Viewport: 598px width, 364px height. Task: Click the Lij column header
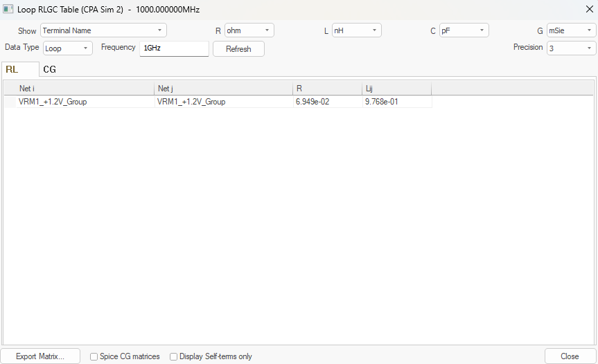click(x=396, y=89)
